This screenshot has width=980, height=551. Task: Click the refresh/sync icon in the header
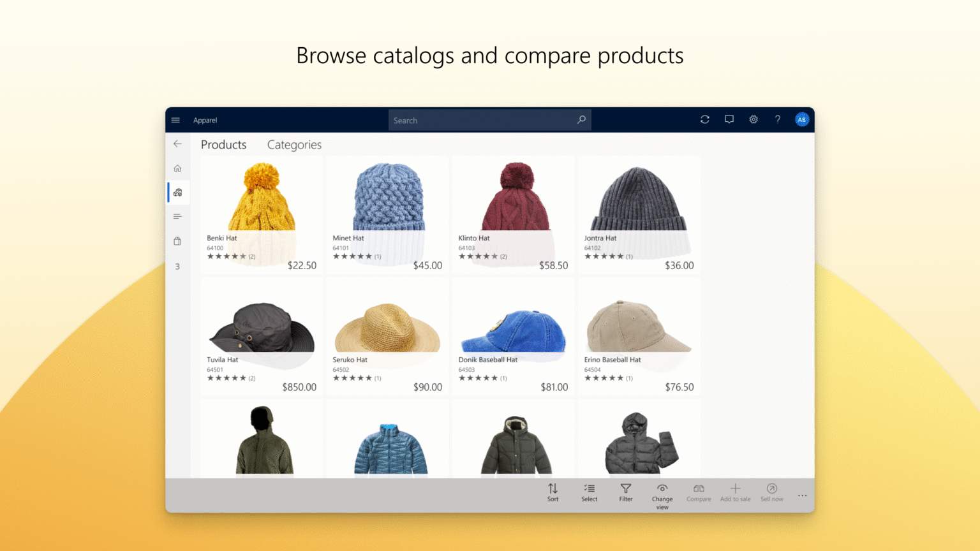pyautogui.click(x=704, y=119)
